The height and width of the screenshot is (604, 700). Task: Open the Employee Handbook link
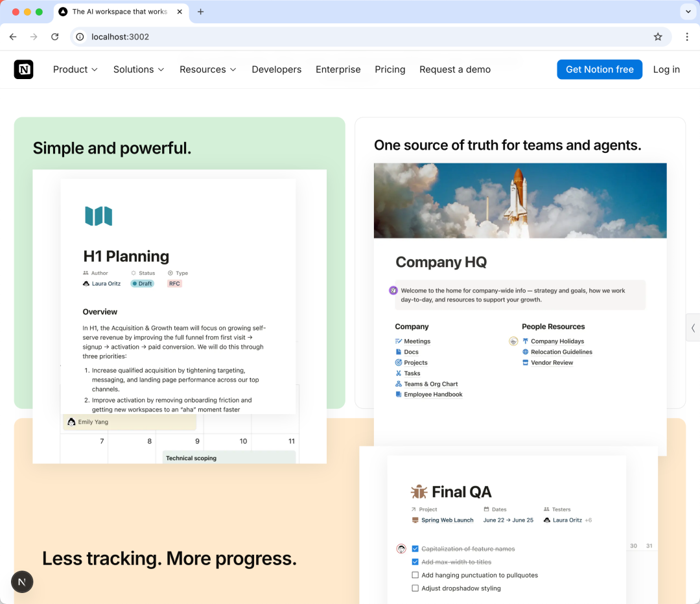pos(433,394)
